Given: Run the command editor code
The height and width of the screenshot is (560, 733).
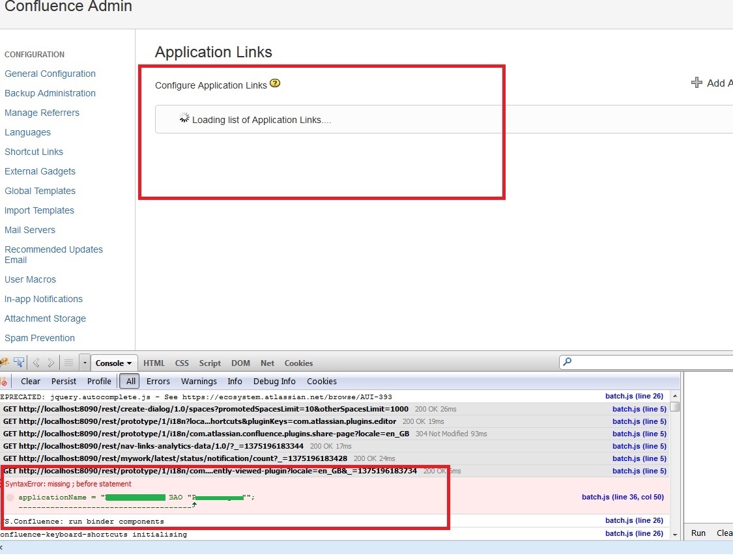Looking at the screenshot, I should coord(698,533).
